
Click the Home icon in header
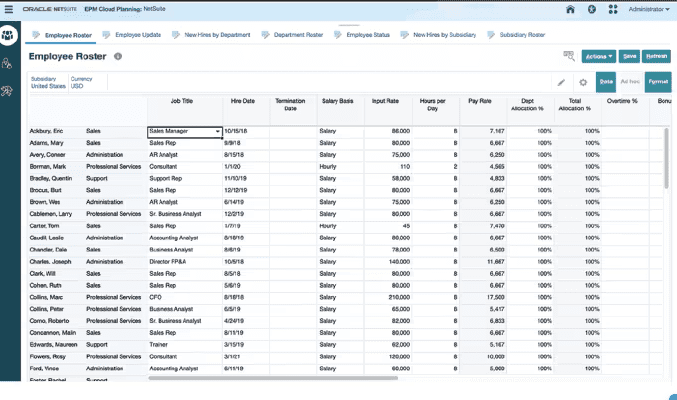tap(570, 9)
